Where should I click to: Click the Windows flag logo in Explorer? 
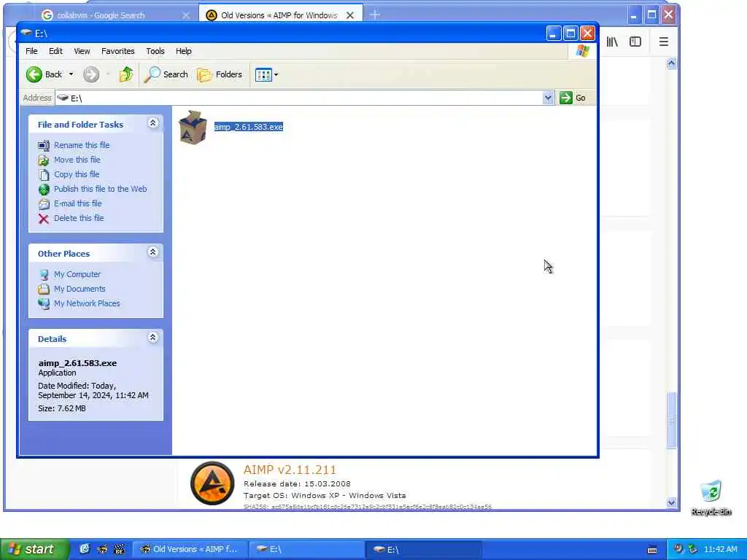582,51
